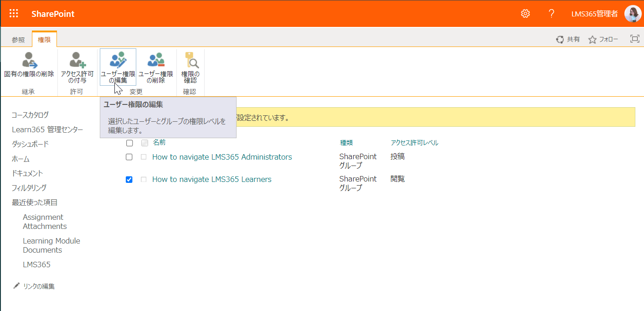Open ダッシュボード in the sidebar
The width and height of the screenshot is (644, 311).
[x=30, y=144]
